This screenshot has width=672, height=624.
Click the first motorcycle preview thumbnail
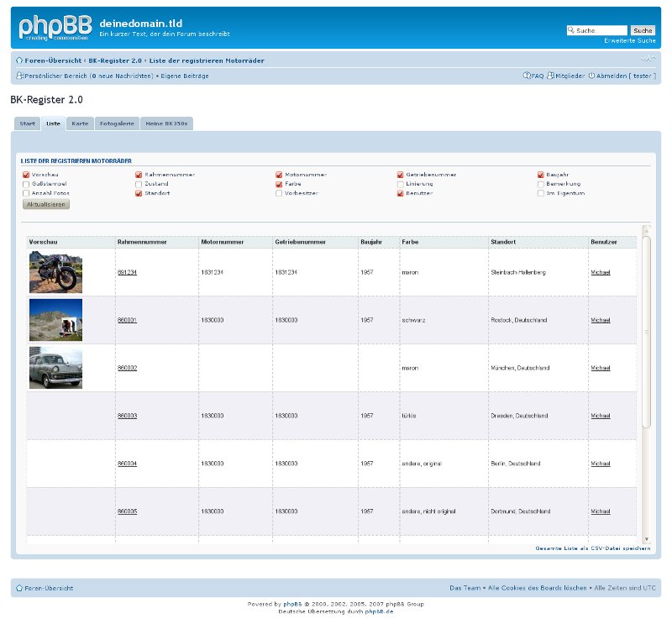click(55, 272)
